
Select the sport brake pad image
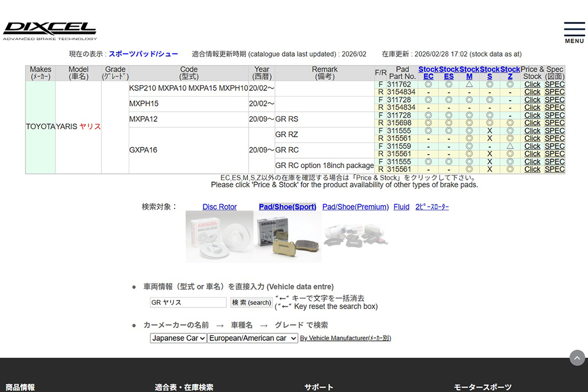(288, 237)
